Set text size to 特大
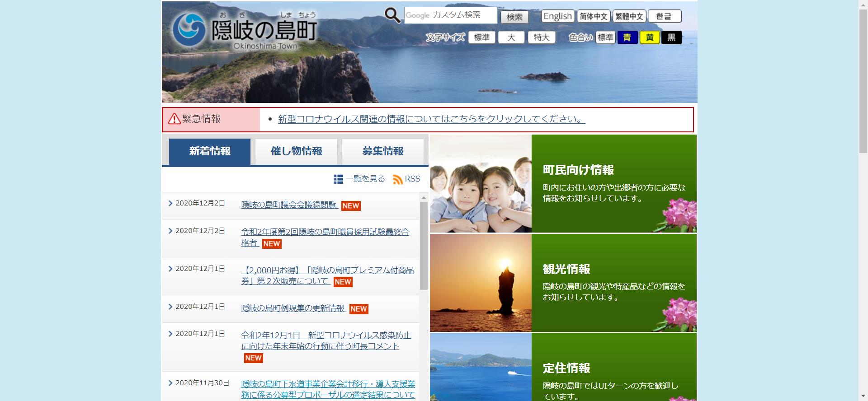This screenshot has width=868, height=401. pyautogui.click(x=542, y=37)
